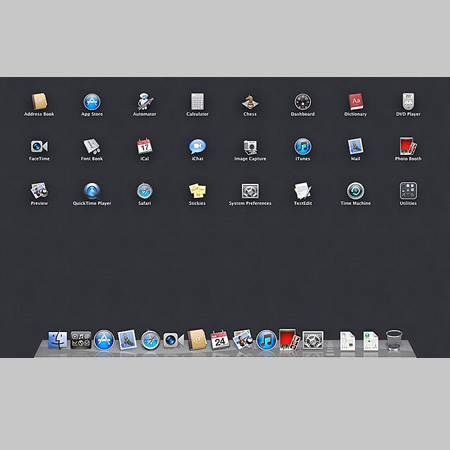Click the Preview icon in the Dock
This screenshot has height=450, width=450.
[x=243, y=340]
